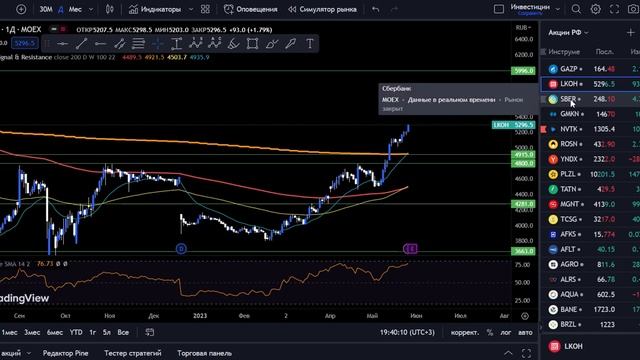Viewport: 640px width, 360px height.
Task: Switch the chart to fullscreen mode
Action: (x=614, y=9)
